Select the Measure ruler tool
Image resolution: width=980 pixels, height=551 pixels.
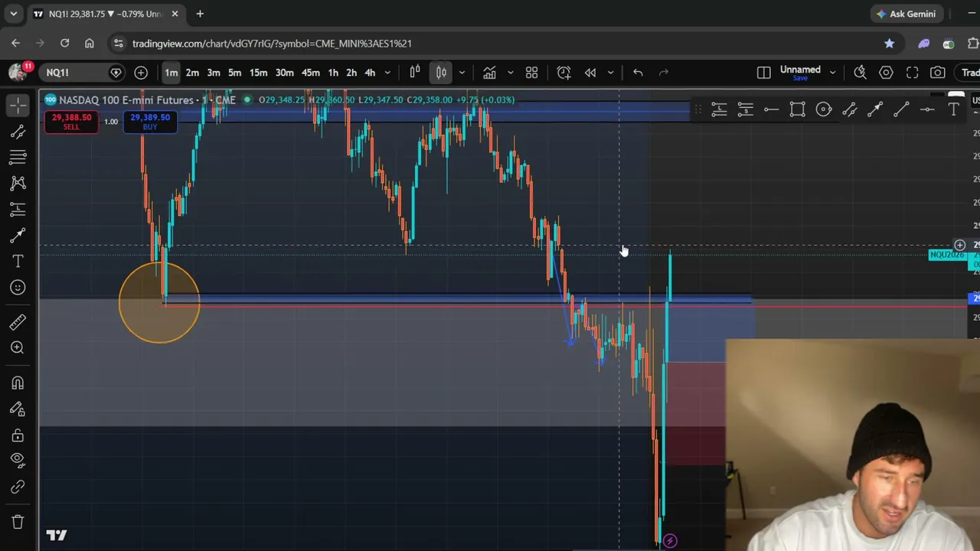click(x=18, y=321)
